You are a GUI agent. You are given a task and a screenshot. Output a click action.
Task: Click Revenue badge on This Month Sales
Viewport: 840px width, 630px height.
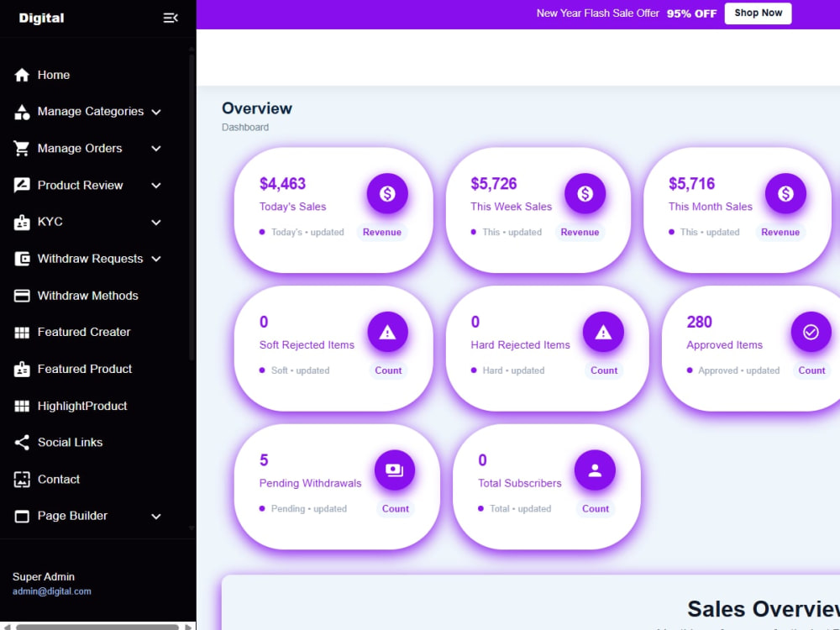tap(780, 232)
